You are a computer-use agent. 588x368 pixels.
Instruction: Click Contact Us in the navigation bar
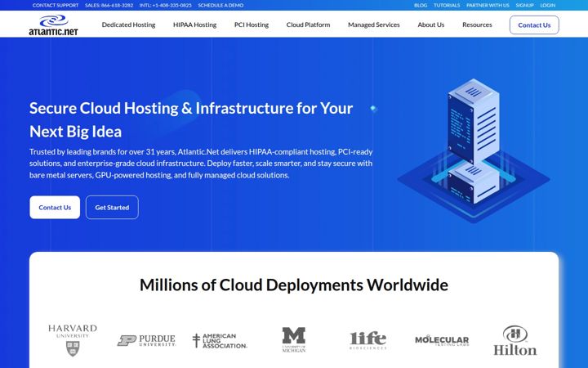pyautogui.click(x=534, y=25)
